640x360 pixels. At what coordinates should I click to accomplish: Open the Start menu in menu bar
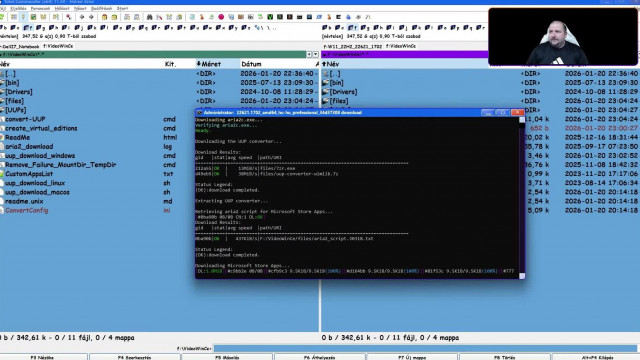click(x=122, y=9)
